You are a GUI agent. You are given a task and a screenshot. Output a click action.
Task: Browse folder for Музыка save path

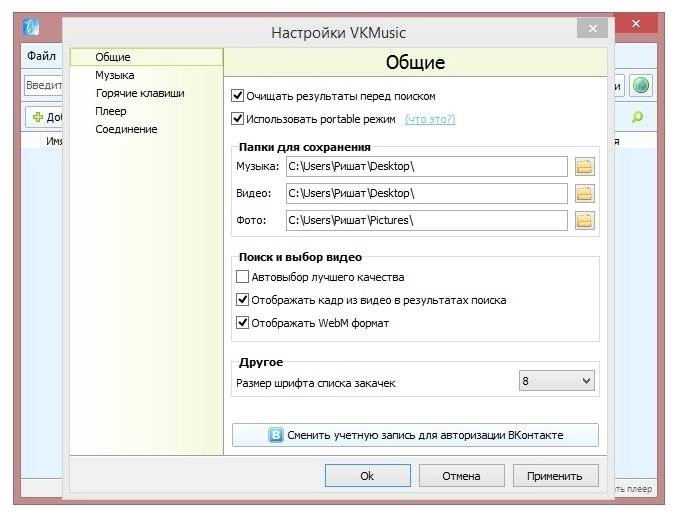coord(585,167)
